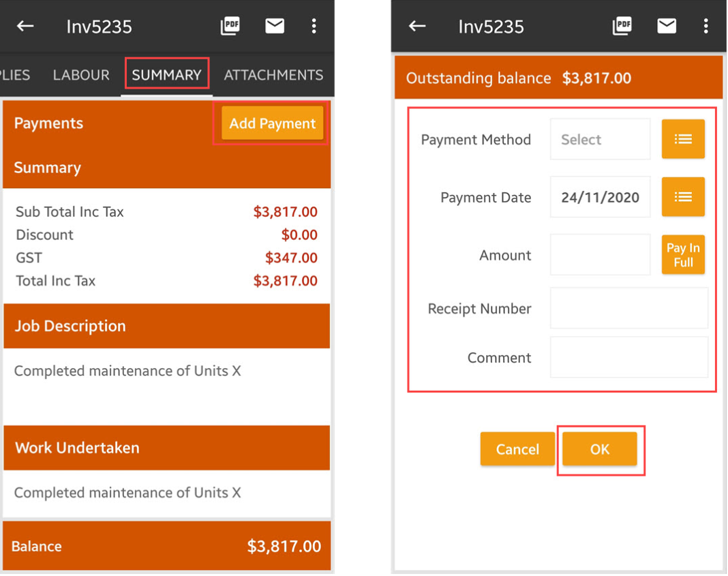Tap PDF icon on payment entry screen
The image size is (728, 576).
tap(622, 27)
